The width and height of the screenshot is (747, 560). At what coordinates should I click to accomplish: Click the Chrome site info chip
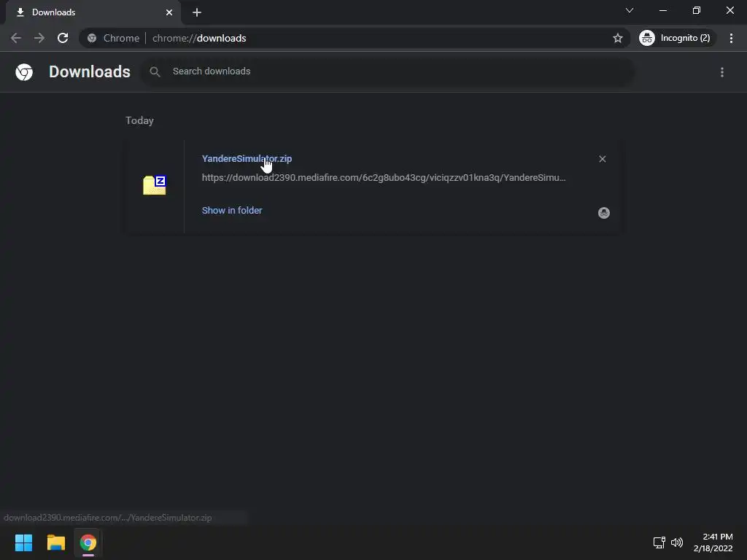coord(113,38)
